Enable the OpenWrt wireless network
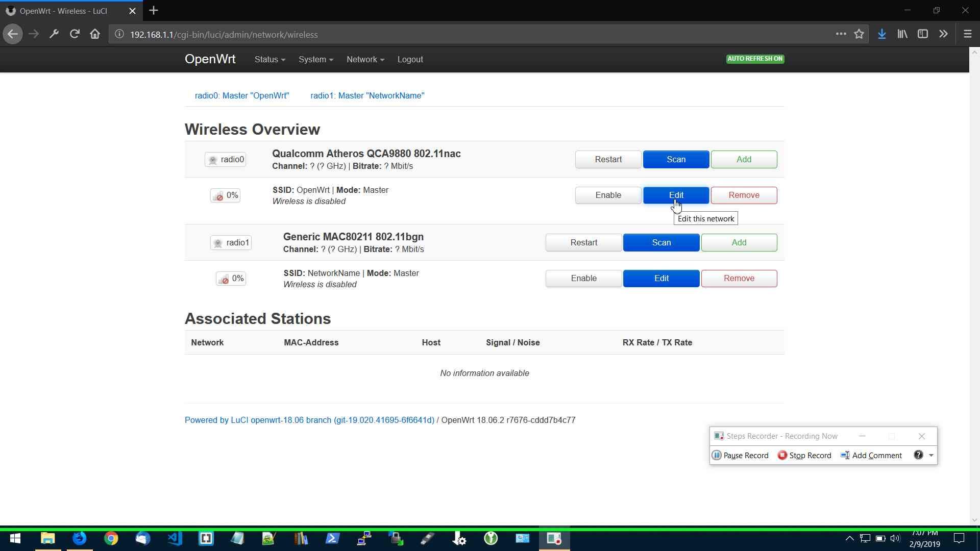Screen dimensions: 980x551 tap(608, 195)
